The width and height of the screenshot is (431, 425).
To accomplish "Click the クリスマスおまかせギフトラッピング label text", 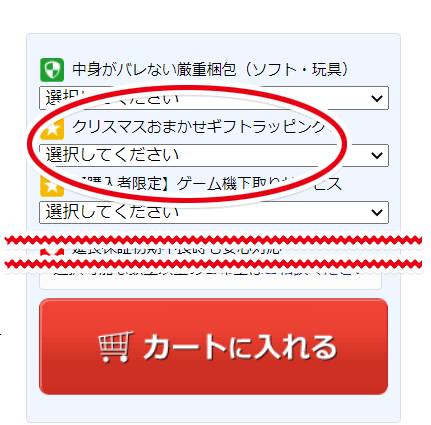I will tap(200, 127).
